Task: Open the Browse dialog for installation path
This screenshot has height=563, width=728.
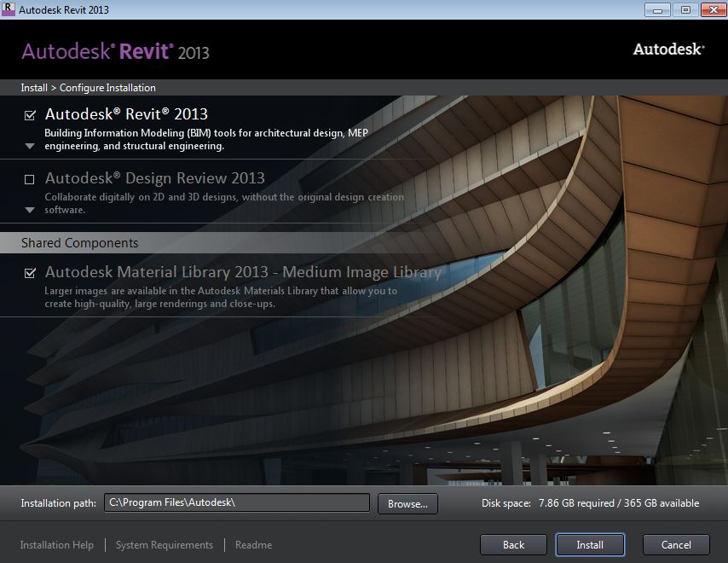Action: 407,503
